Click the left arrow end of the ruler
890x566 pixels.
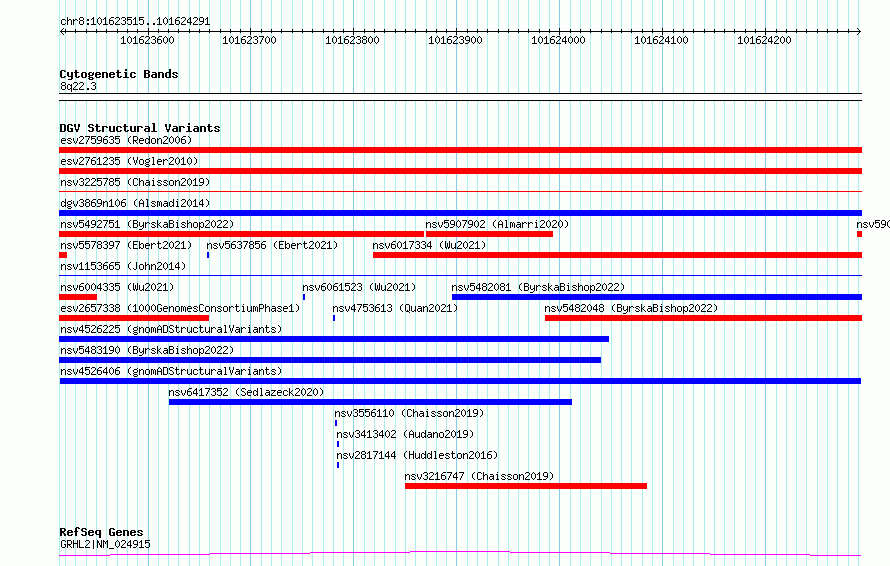pyautogui.click(x=62, y=32)
